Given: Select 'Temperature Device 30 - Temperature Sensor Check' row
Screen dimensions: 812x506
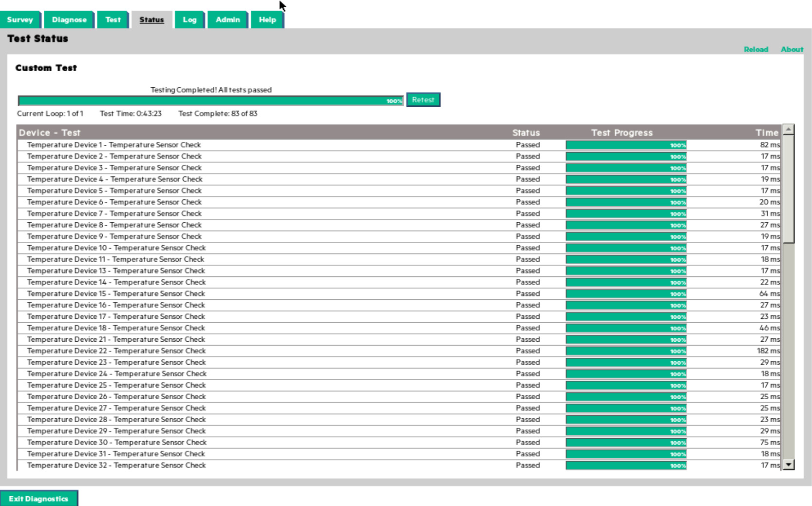Looking at the screenshot, I should click(399, 443).
